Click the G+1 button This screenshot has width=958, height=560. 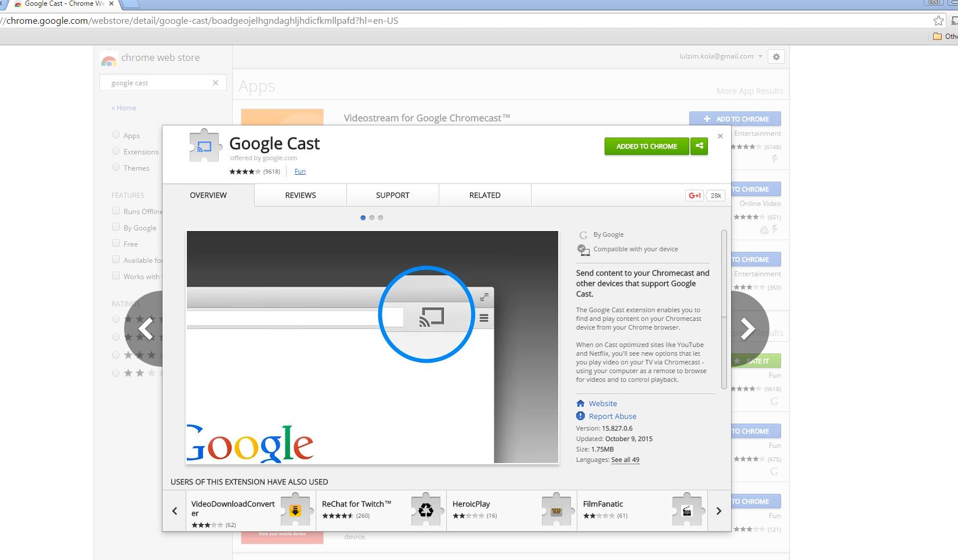695,196
